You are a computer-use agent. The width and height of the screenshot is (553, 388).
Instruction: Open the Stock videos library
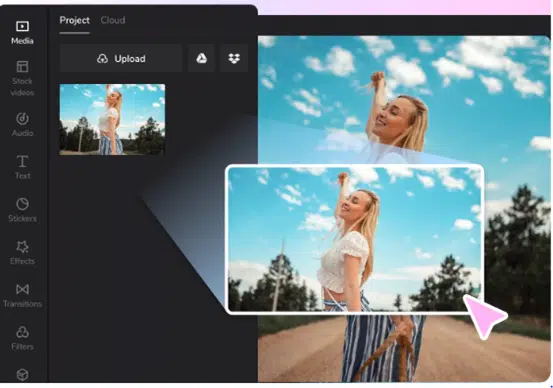click(22, 78)
